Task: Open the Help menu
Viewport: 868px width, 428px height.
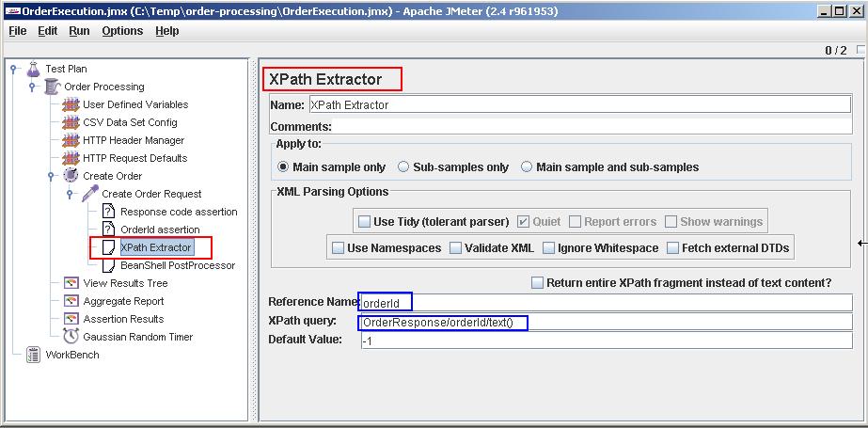Action: [x=167, y=31]
